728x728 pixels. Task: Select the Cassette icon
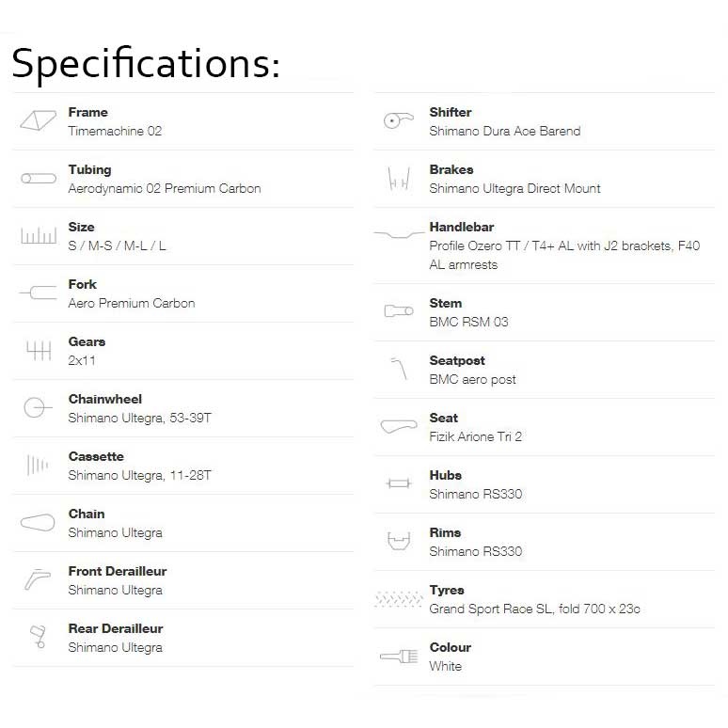coord(38,465)
